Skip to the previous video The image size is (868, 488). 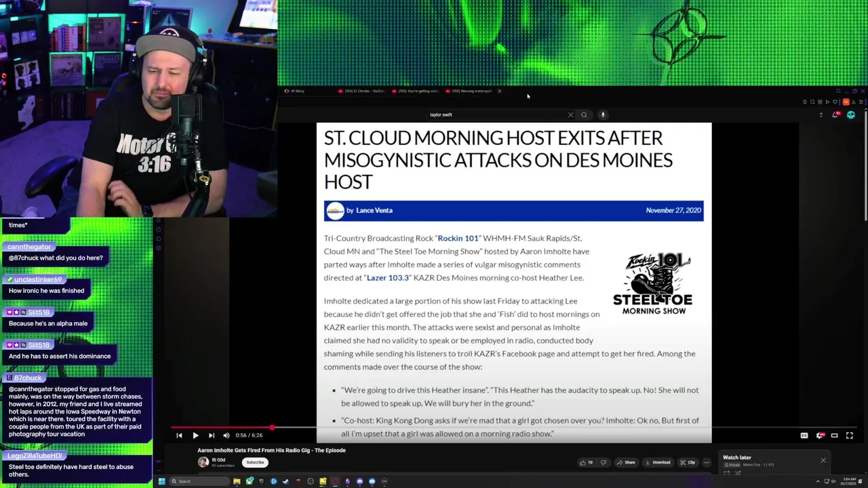click(179, 436)
